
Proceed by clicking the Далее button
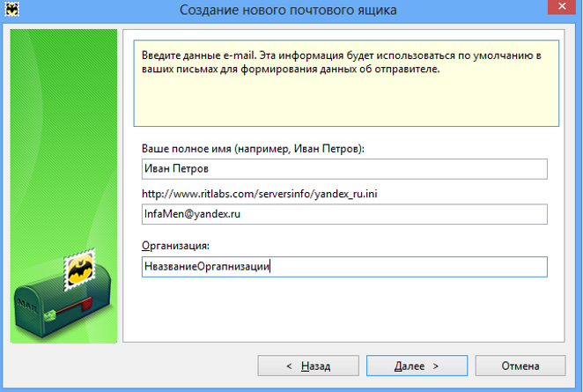(417, 366)
